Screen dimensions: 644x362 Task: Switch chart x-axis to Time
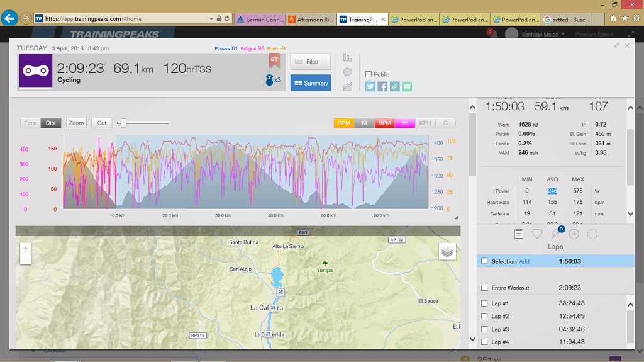point(31,123)
